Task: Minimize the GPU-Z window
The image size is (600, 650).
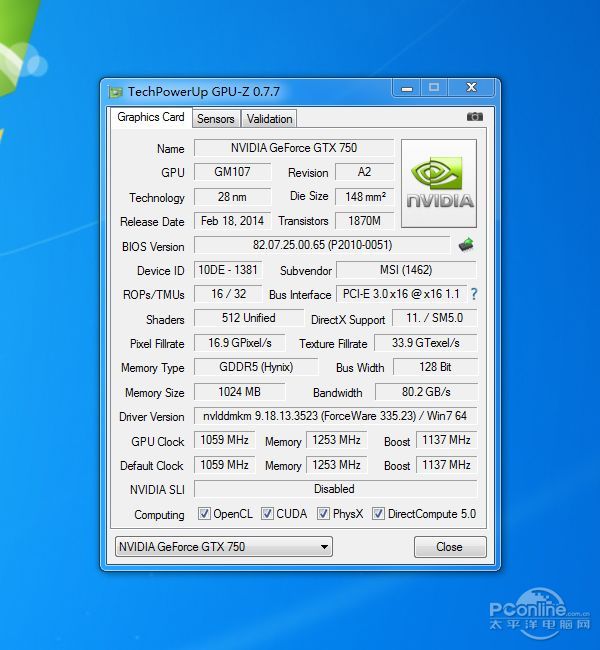Action: 407,88
